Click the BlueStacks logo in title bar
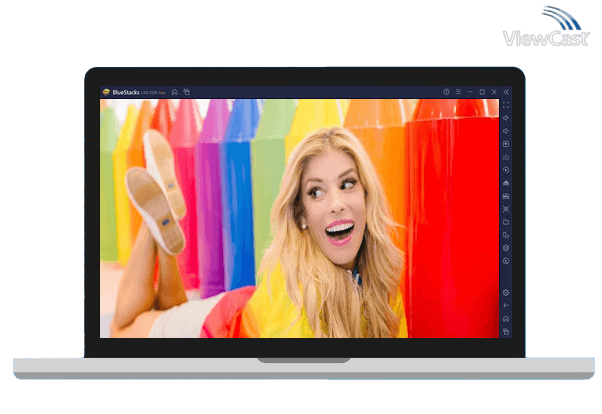Viewport: 602px width, 414px height. (106, 92)
